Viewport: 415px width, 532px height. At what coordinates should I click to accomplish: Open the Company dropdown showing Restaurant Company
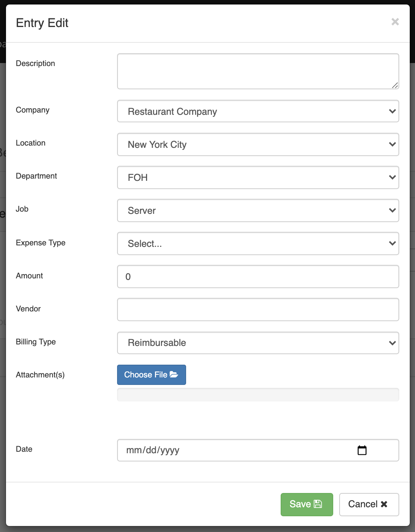click(258, 111)
